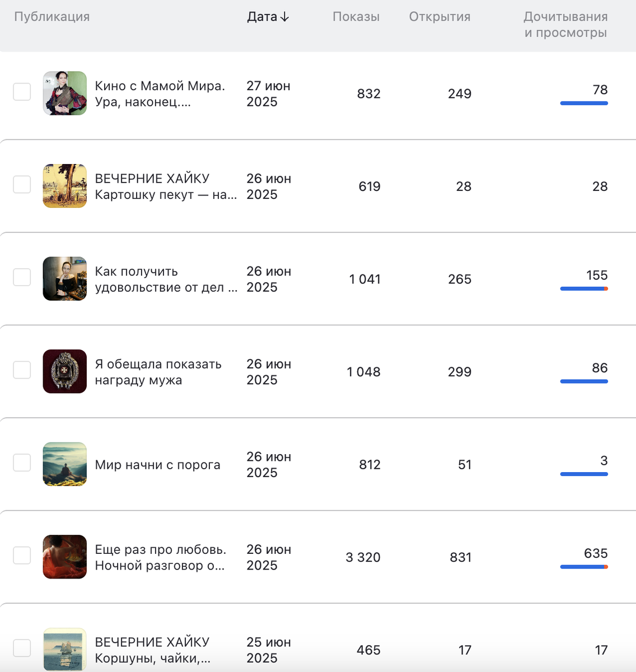Image resolution: width=636 pixels, height=672 pixels.
Task: Click the 'Мир начни с порога' thumbnail
Action: (x=65, y=464)
